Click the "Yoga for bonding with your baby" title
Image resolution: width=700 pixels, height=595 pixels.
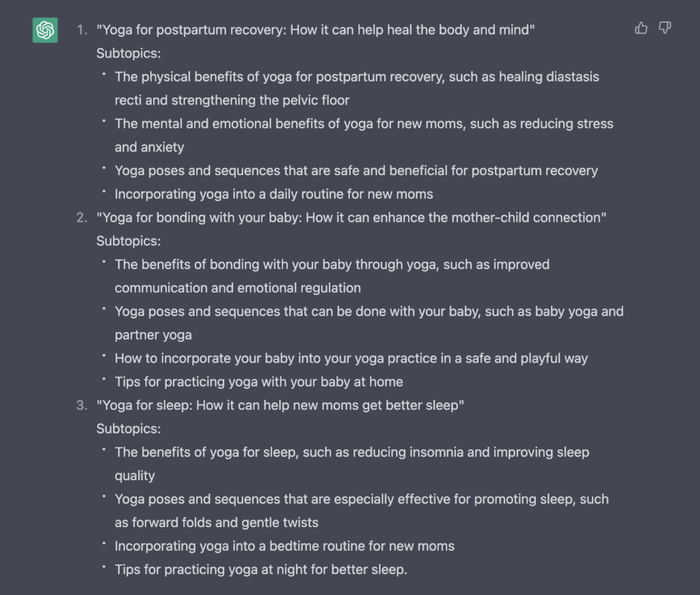(x=351, y=217)
